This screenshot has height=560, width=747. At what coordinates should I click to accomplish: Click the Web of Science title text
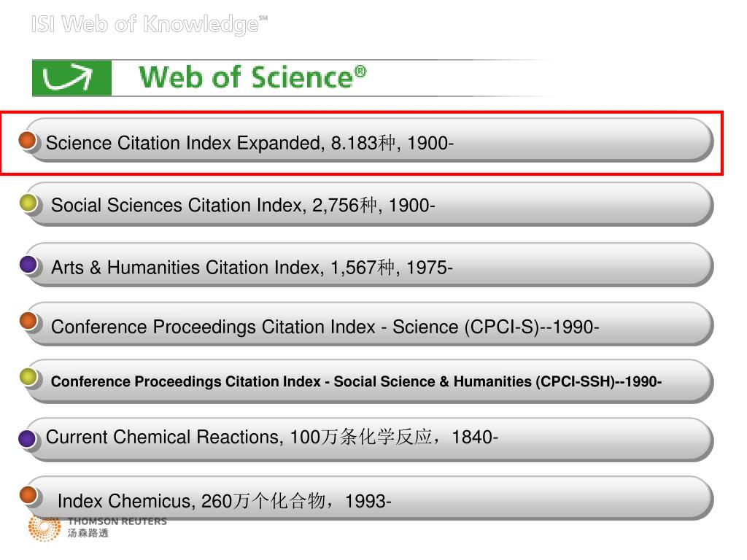click(252, 77)
